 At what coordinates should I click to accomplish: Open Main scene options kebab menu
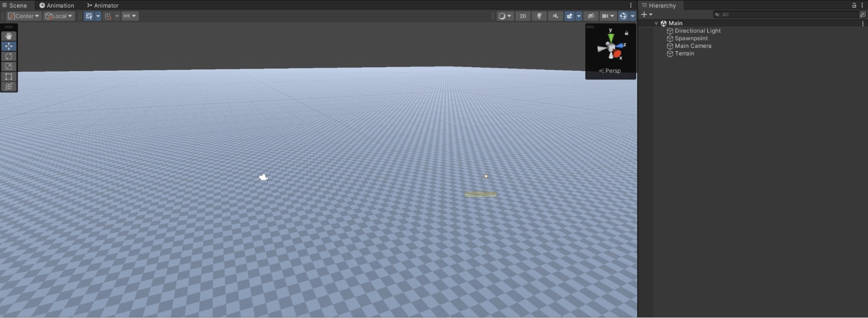[x=863, y=23]
